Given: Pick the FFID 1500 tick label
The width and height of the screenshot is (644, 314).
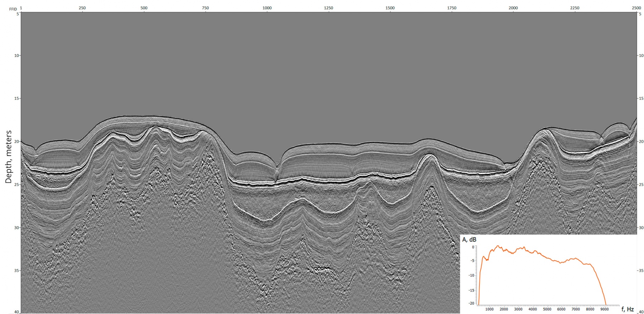Looking at the screenshot, I should [x=390, y=8].
